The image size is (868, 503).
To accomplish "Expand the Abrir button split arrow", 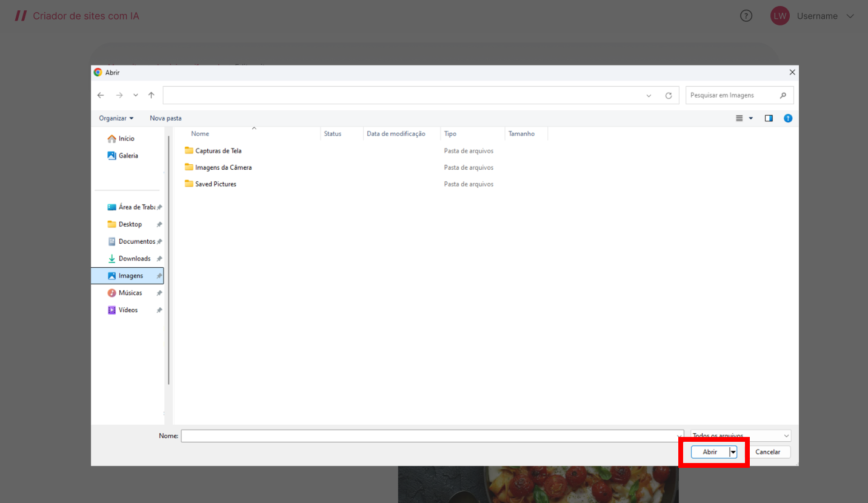I will pyautogui.click(x=733, y=452).
